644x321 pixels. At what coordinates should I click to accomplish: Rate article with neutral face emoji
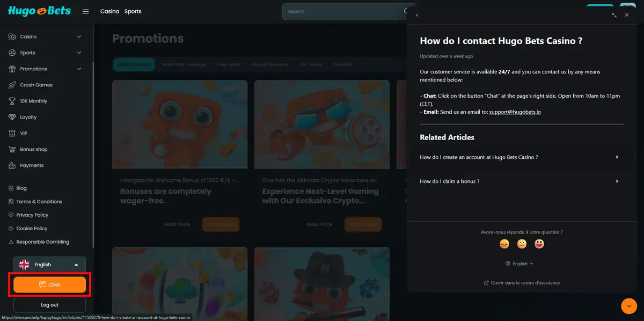(522, 244)
